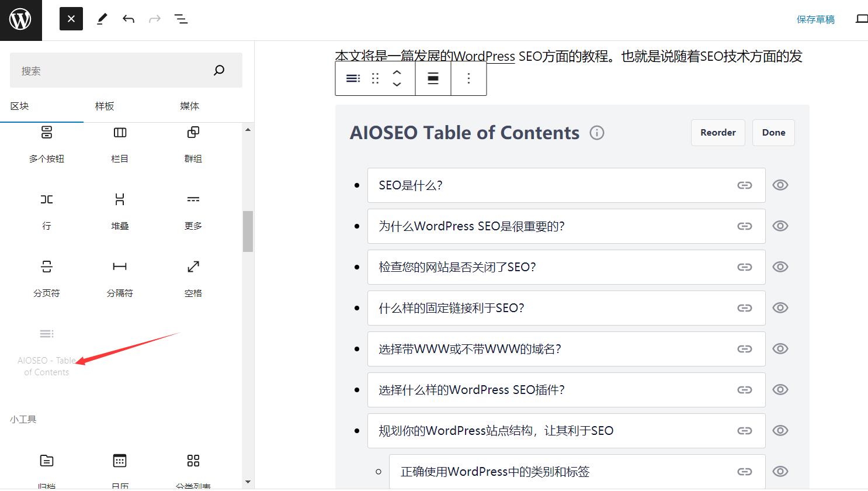Switch to the 区块 tab
868x491 pixels.
19,106
